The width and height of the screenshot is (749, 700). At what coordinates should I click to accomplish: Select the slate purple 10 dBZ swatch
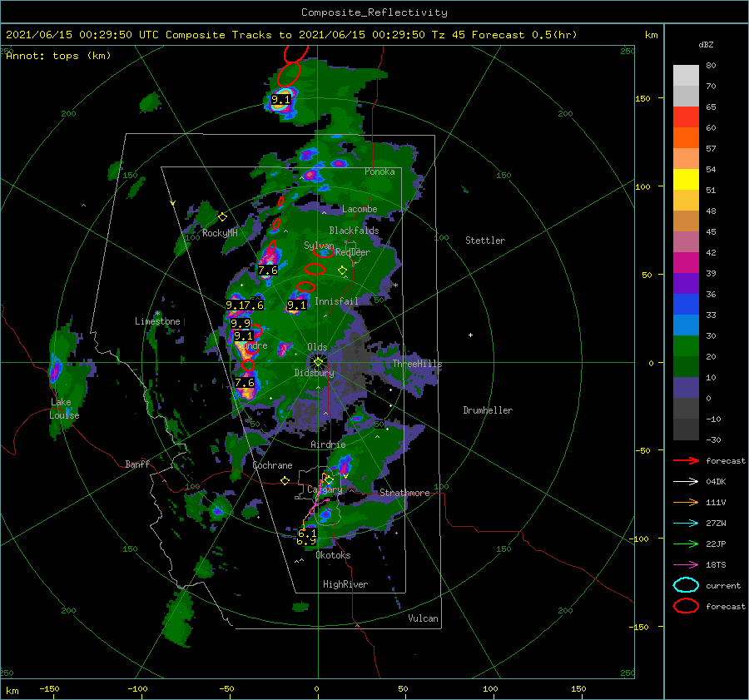coord(686,387)
